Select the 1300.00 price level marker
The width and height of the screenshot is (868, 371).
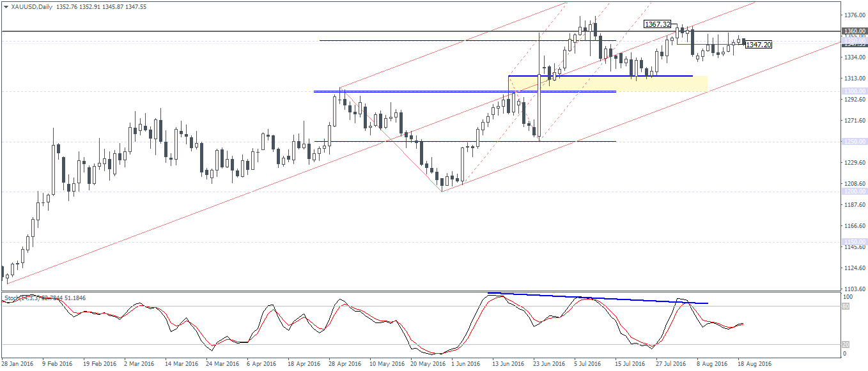click(854, 91)
